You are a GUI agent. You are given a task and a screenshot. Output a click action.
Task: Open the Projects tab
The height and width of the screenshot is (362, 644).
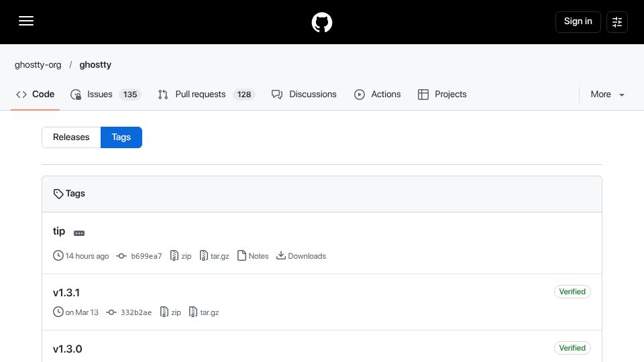(x=442, y=95)
